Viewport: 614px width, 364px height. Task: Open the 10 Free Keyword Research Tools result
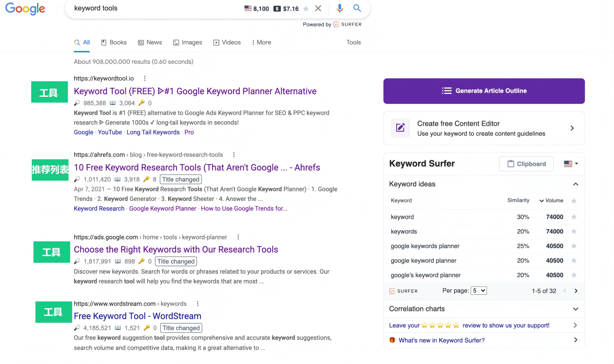click(197, 168)
